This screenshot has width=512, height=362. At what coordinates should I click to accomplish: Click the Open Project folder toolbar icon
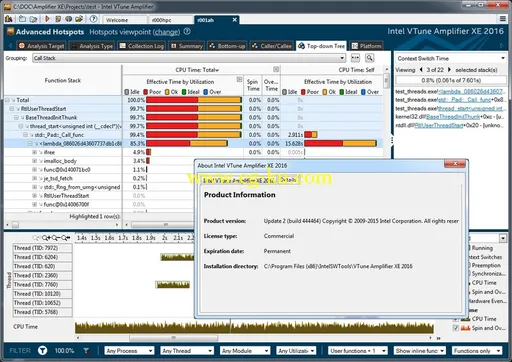pos(33,19)
